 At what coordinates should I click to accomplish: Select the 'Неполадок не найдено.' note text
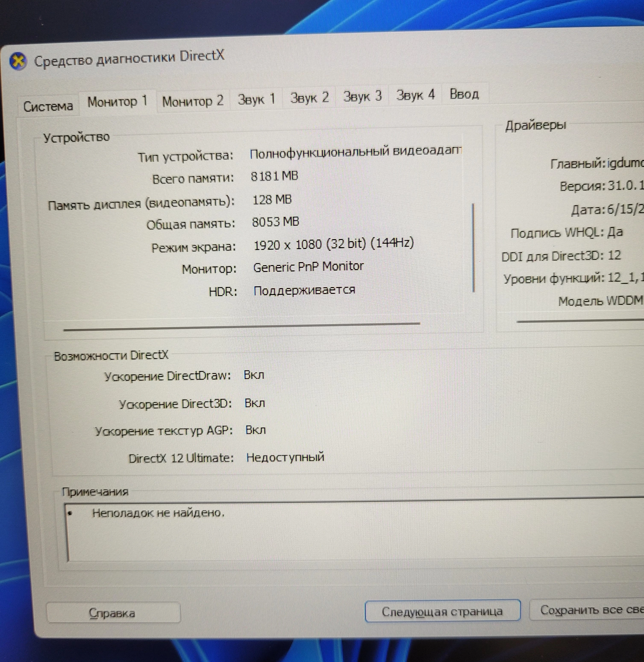158,513
